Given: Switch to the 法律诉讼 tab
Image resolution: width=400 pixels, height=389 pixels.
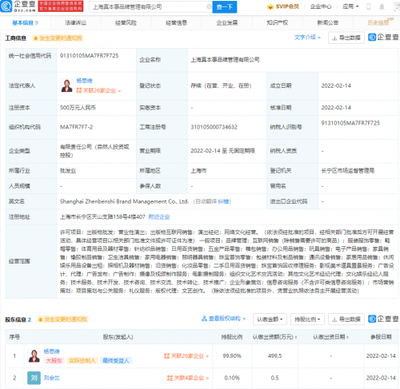Looking at the screenshot, I should pyautogui.click(x=75, y=23).
